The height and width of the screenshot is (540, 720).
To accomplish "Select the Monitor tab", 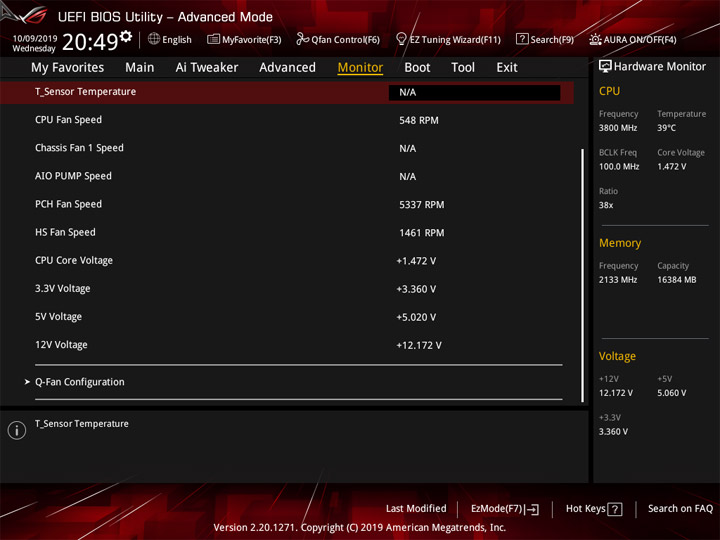I will (x=360, y=68).
